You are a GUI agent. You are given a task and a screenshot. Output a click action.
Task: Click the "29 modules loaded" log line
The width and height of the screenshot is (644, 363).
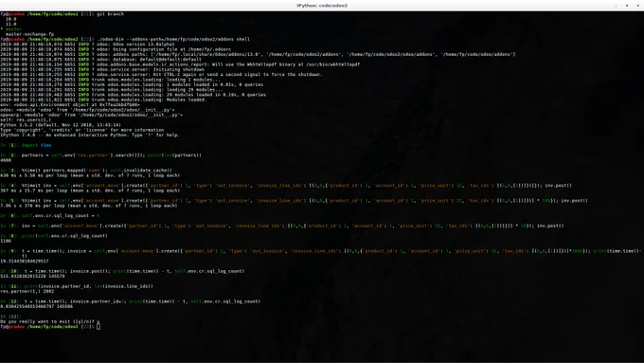(134, 95)
